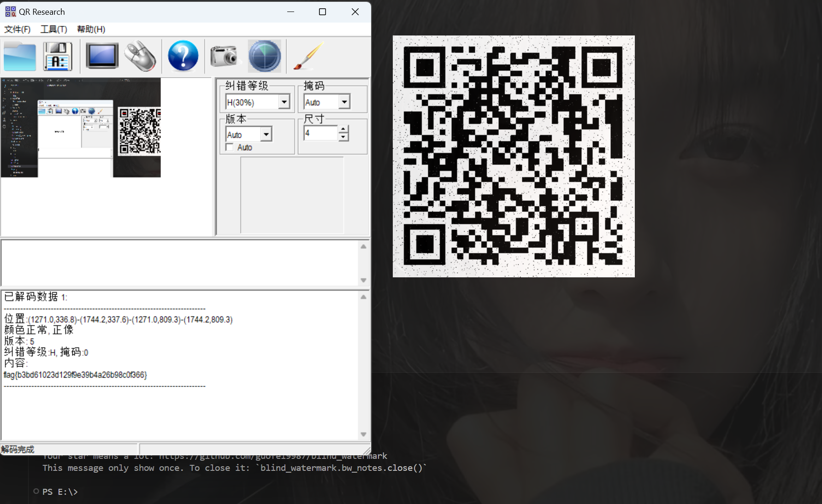The height and width of the screenshot is (504, 822).
Task: Click the camera capture icon
Action: tap(224, 56)
